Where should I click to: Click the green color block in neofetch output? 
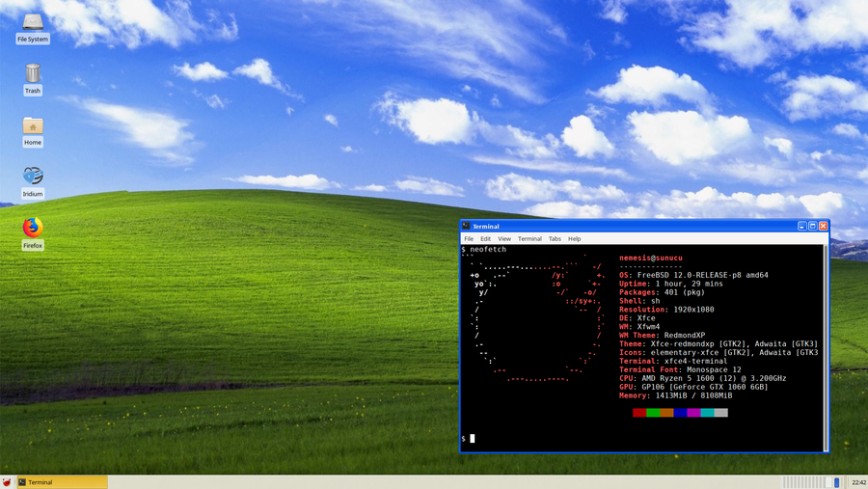point(653,413)
